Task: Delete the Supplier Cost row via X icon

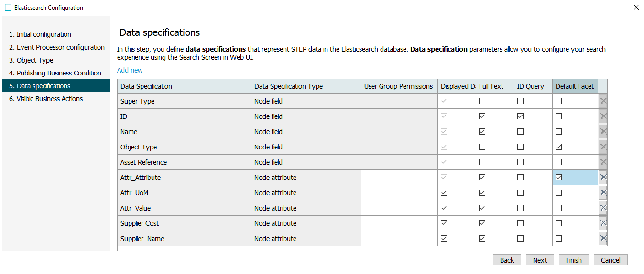Action: point(603,223)
